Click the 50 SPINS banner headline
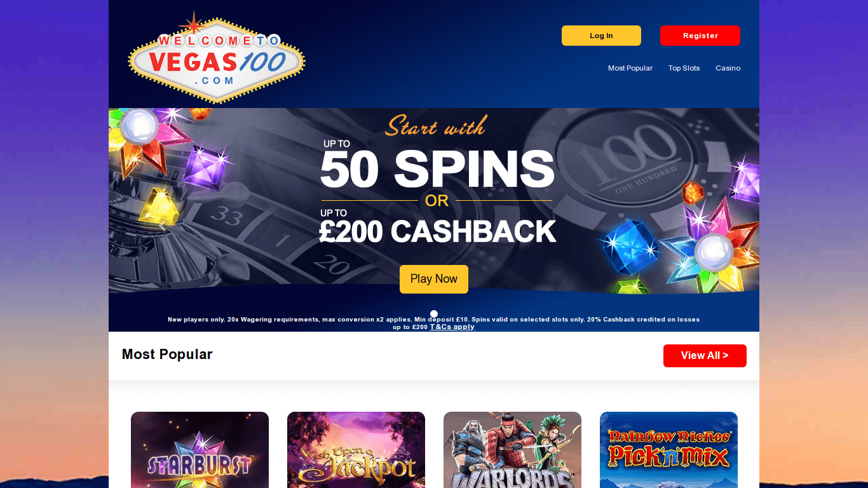This screenshot has height=488, width=868. point(437,170)
